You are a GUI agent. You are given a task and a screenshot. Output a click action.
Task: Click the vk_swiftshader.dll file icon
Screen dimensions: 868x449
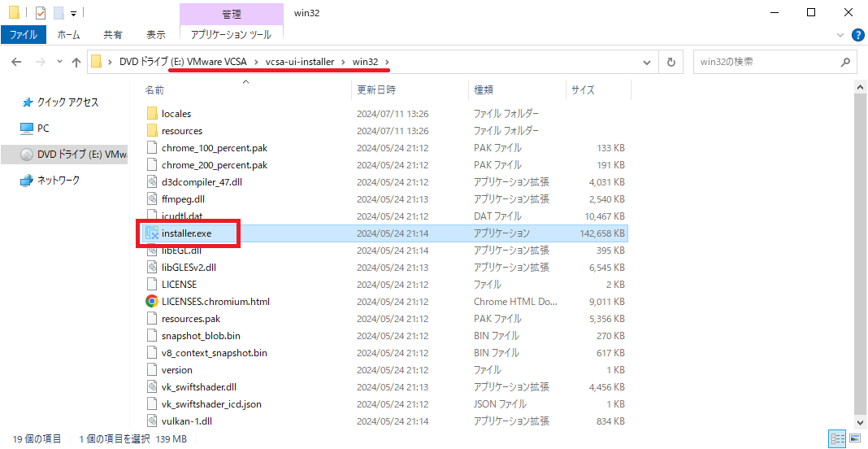pyautogui.click(x=152, y=387)
